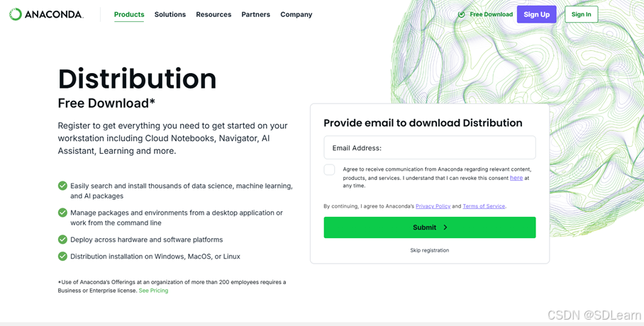This screenshot has height=326, width=644.
Task: Focus the Email Address input field
Action: pyautogui.click(x=430, y=148)
